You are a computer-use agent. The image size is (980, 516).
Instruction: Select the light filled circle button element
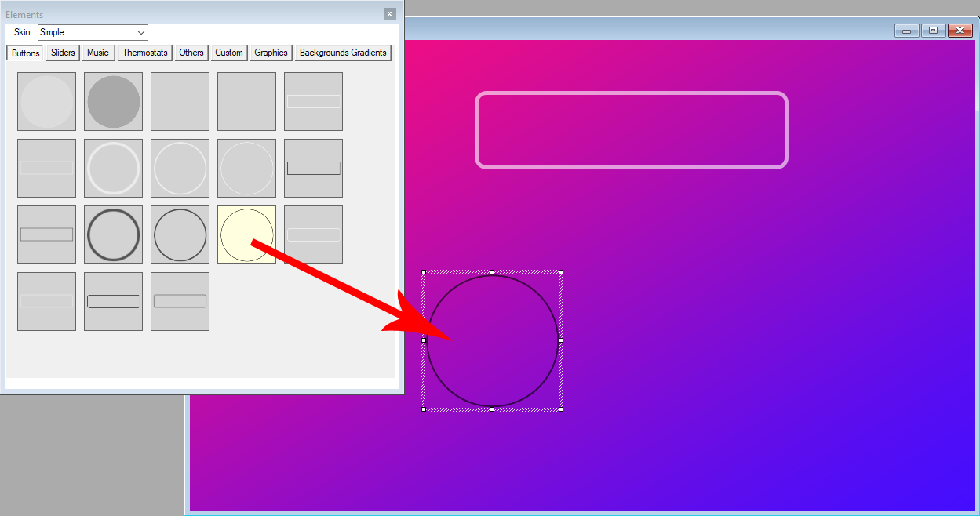(x=46, y=102)
